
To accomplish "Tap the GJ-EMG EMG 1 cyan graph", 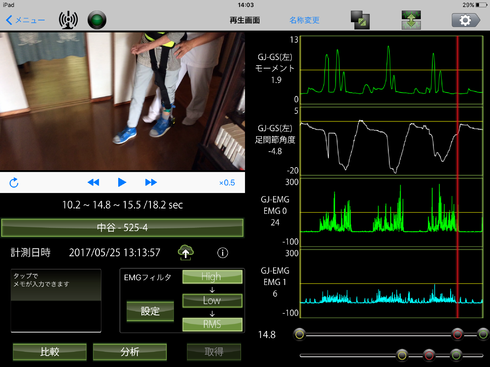I will (x=392, y=284).
